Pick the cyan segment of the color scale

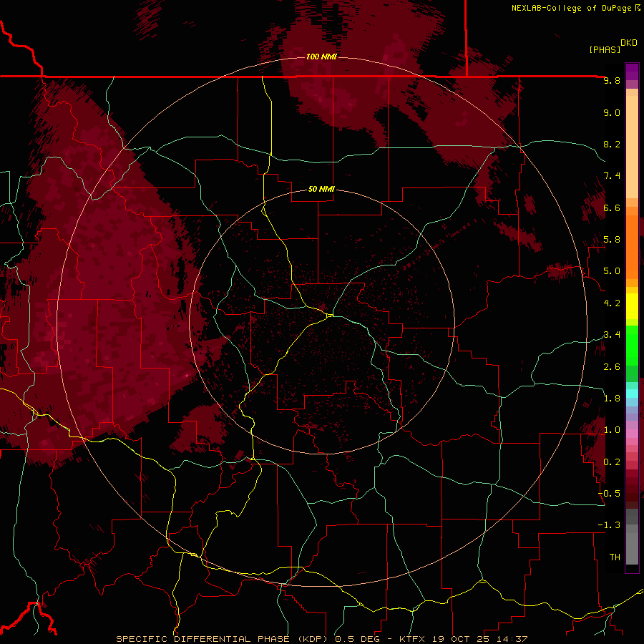pyautogui.click(x=632, y=393)
